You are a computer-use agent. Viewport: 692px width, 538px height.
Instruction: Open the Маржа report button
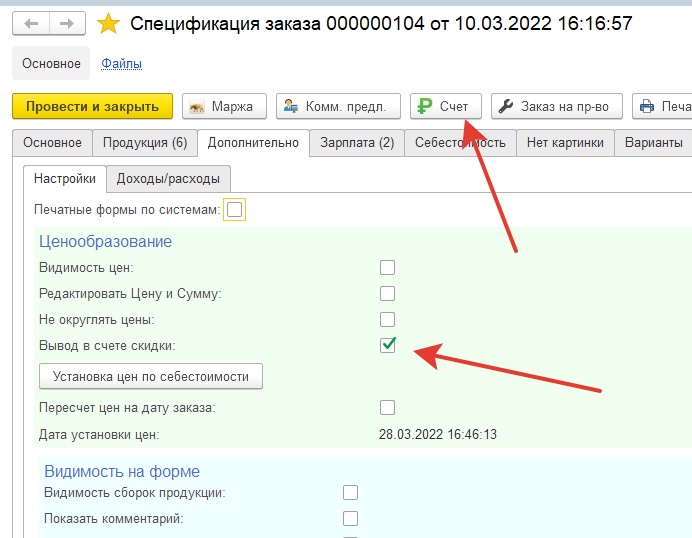224,106
